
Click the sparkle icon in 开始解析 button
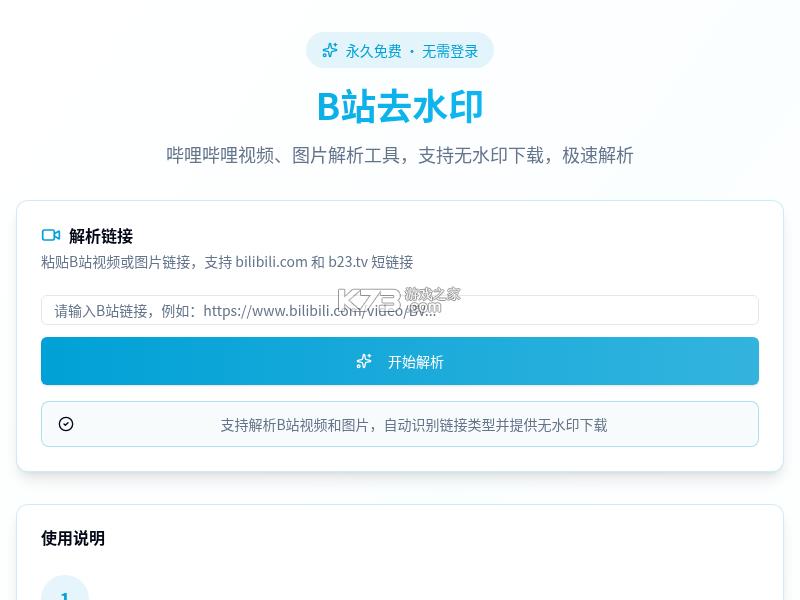point(364,361)
